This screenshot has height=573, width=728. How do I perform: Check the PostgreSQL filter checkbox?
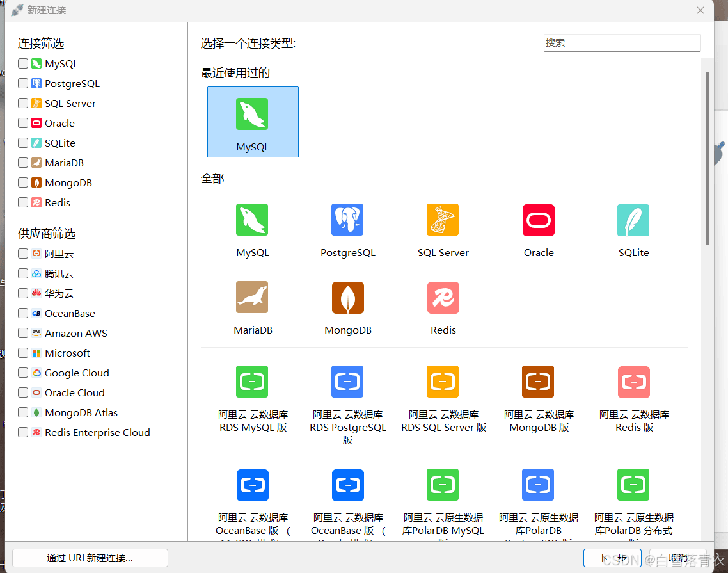click(23, 84)
